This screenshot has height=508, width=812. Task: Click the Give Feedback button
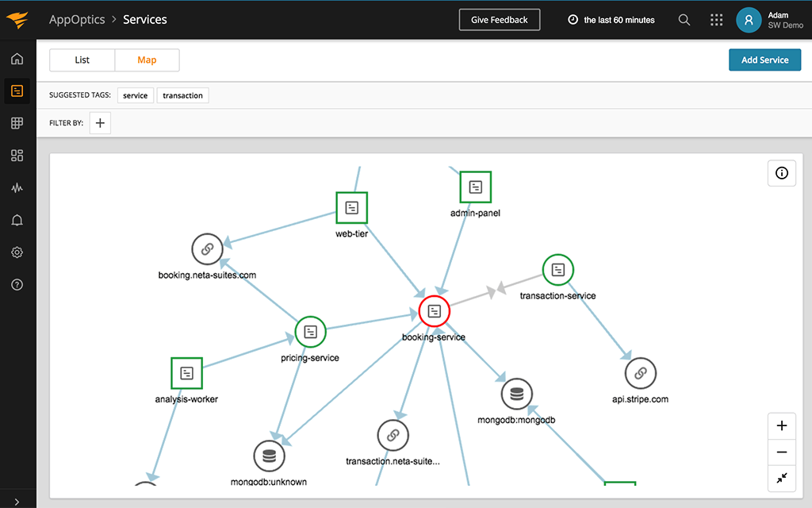click(x=500, y=20)
